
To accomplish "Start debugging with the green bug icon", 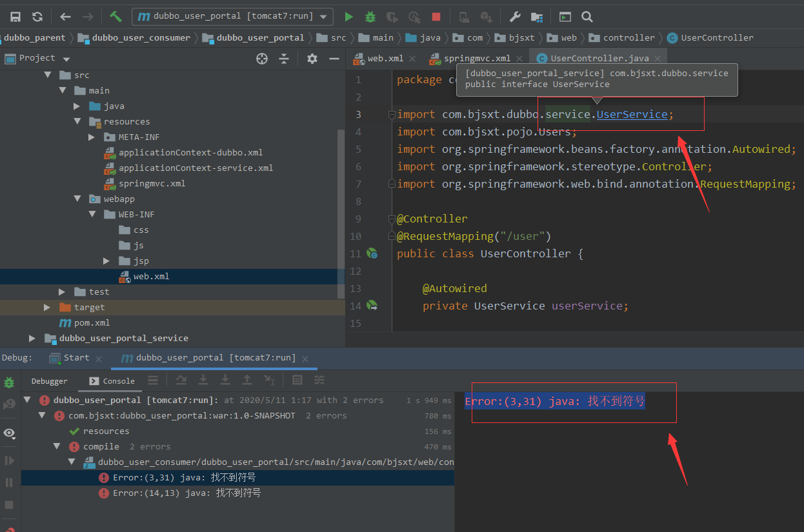I will (x=370, y=17).
